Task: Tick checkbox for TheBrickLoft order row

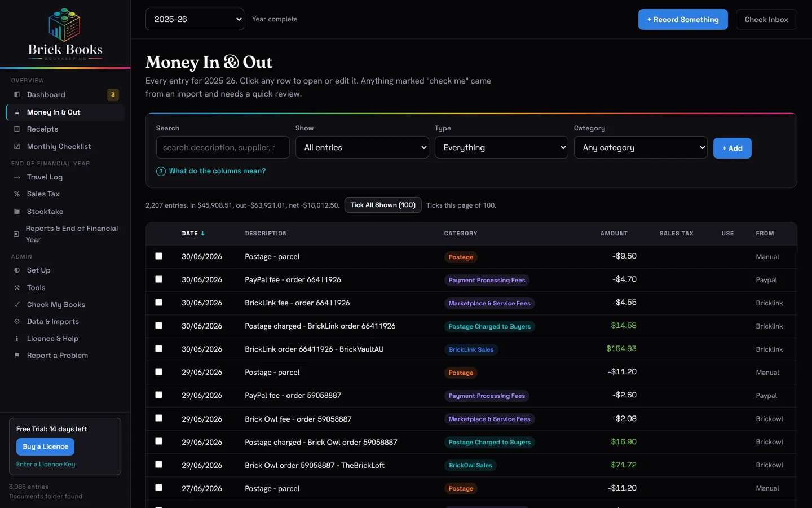Action: pos(159,465)
